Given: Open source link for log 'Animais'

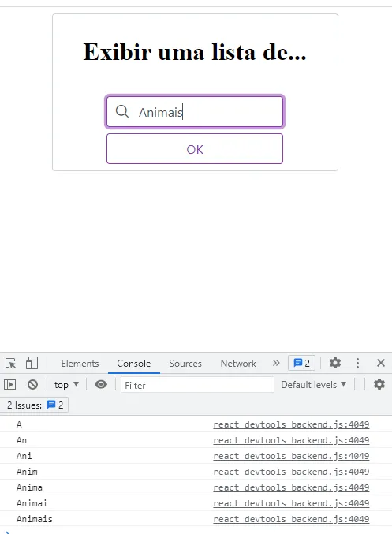Looking at the screenshot, I should tap(291, 519).
